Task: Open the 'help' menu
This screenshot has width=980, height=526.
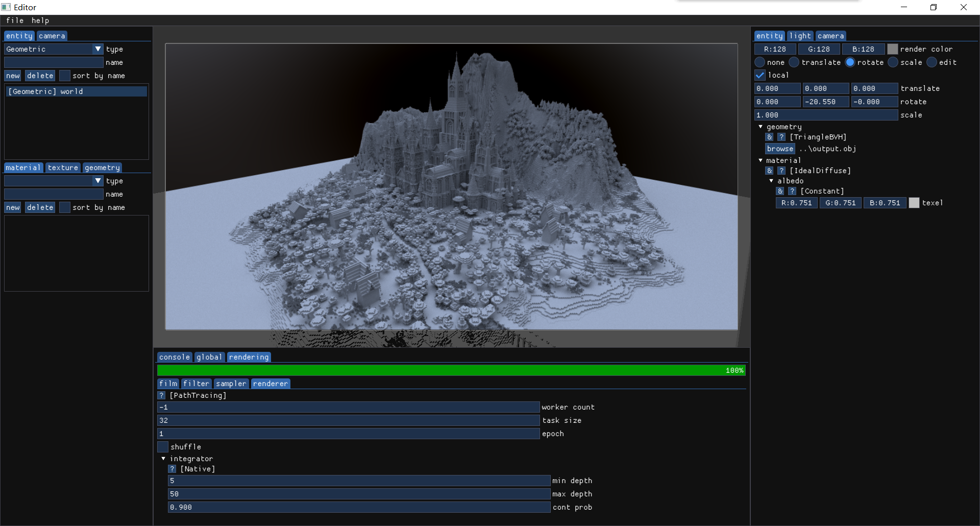Action: tap(40, 20)
